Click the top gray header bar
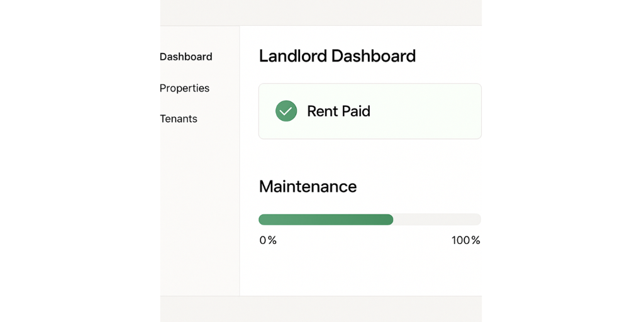Image resolution: width=644 pixels, height=322 pixels. tap(321, 13)
